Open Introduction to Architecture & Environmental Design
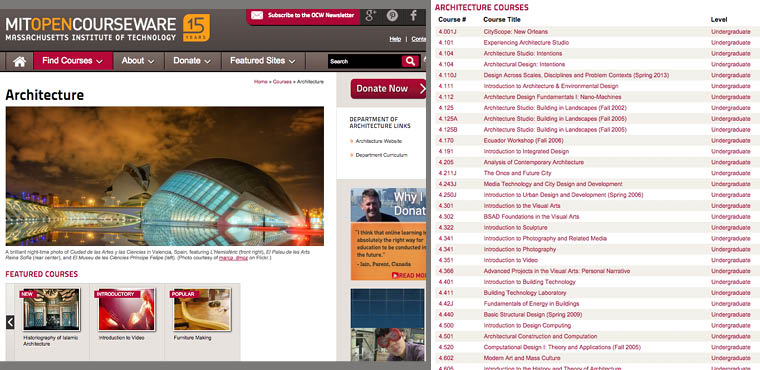 (551, 86)
